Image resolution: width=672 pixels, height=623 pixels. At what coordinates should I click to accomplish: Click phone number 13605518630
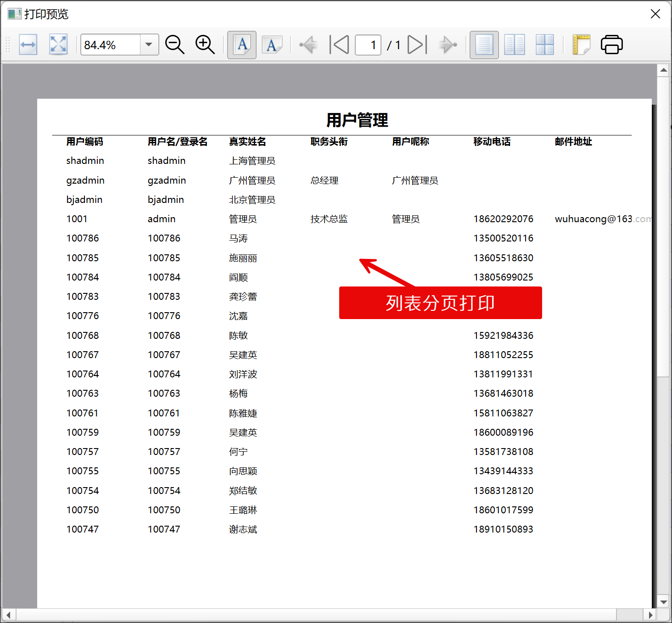click(x=504, y=258)
